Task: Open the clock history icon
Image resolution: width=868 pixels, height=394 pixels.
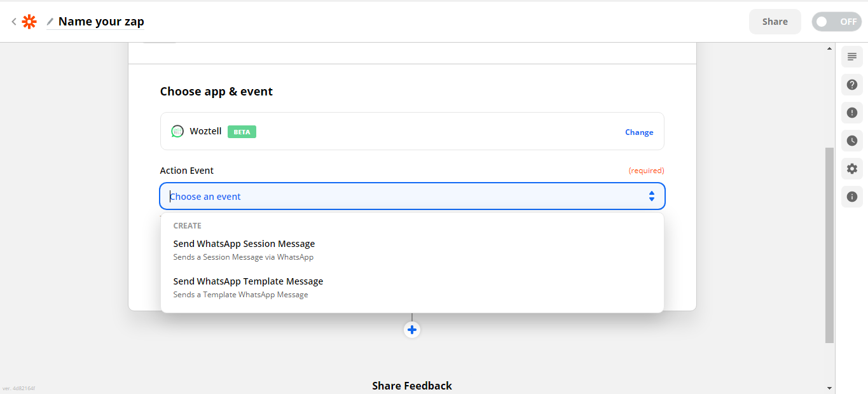Action: pos(852,141)
